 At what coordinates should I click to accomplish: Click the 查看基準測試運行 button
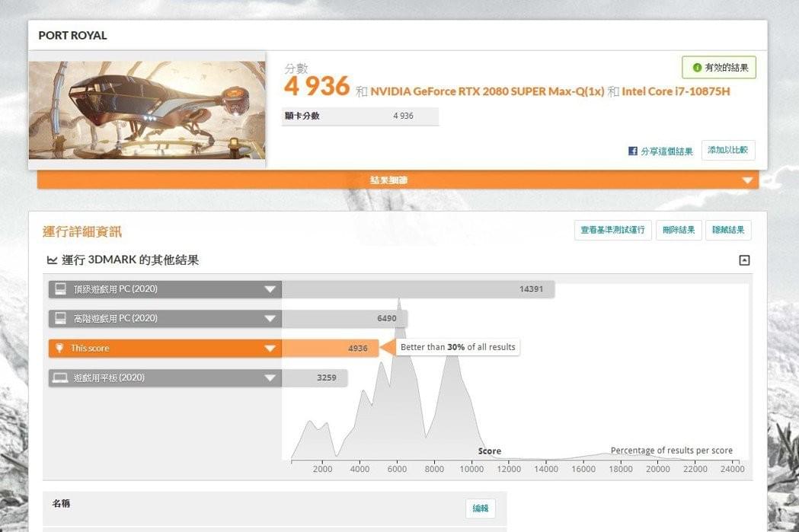(612, 230)
